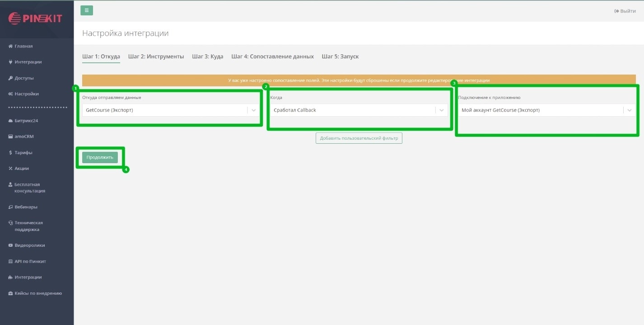
Task: Open Техническая поддержка in the sidebar
Action: coord(28,226)
